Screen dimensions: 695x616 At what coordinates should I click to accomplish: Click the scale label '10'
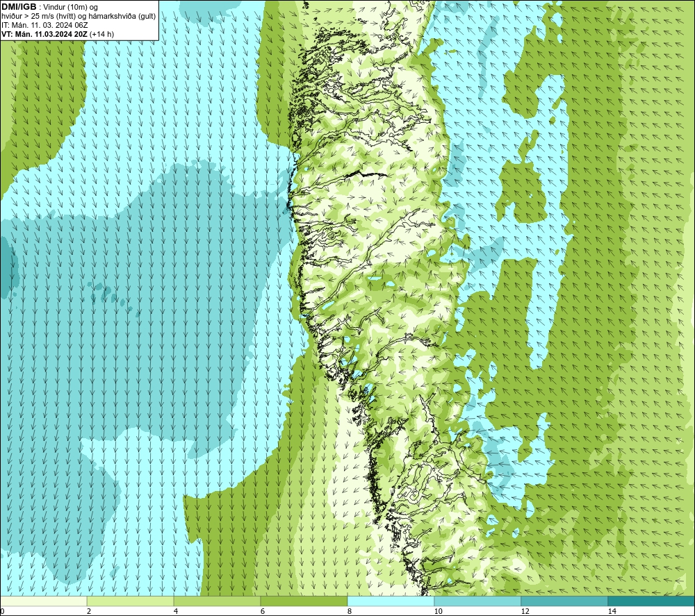438,611
